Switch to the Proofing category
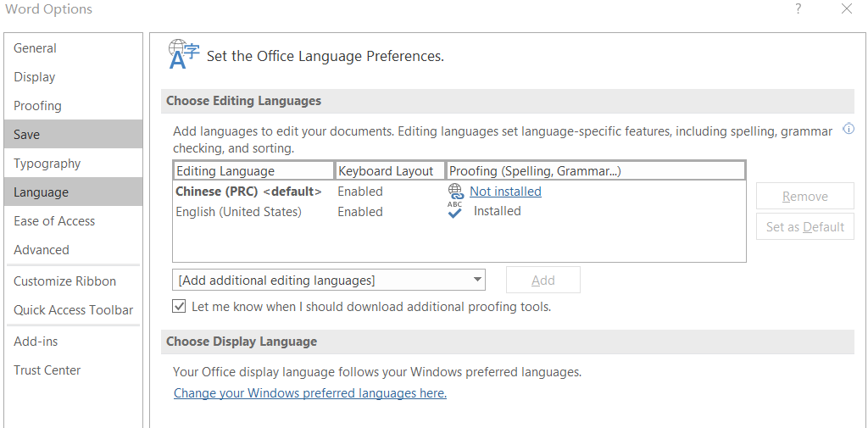Image resolution: width=868 pixels, height=428 pixels. (x=38, y=106)
